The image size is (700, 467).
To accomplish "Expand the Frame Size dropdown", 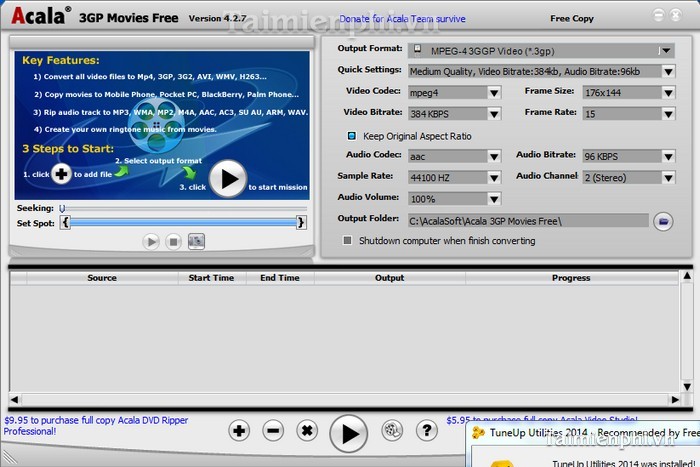I will tap(668, 93).
